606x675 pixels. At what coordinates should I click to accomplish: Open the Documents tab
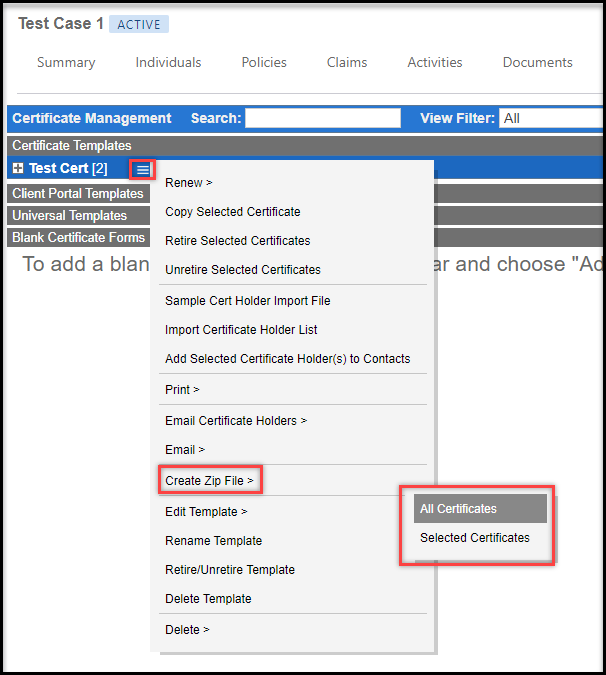[x=538, y=62]
